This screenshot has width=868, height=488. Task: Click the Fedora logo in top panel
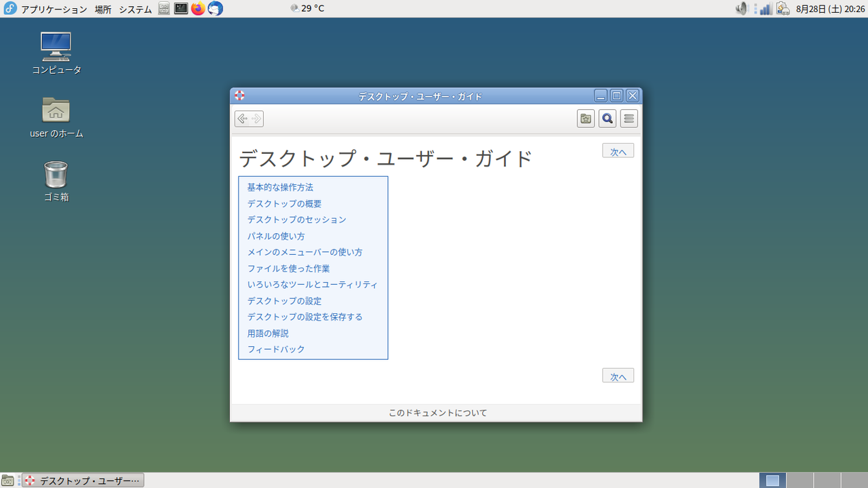10,9
